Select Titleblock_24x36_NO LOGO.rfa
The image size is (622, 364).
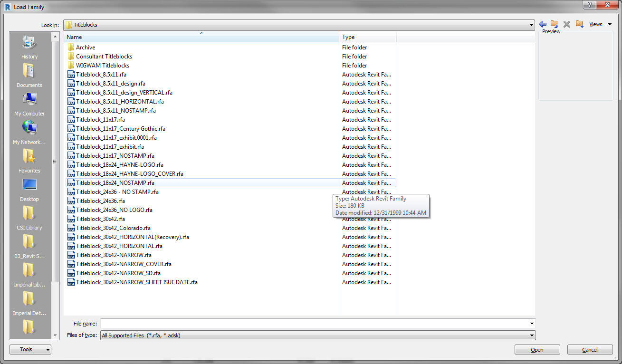(114, 210)
